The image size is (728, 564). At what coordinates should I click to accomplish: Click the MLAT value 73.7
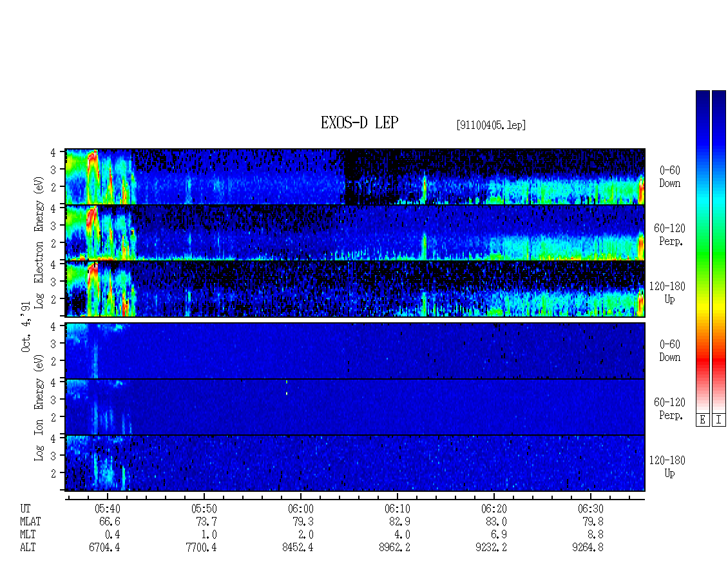pyautogui.click(x=206, y=521)
